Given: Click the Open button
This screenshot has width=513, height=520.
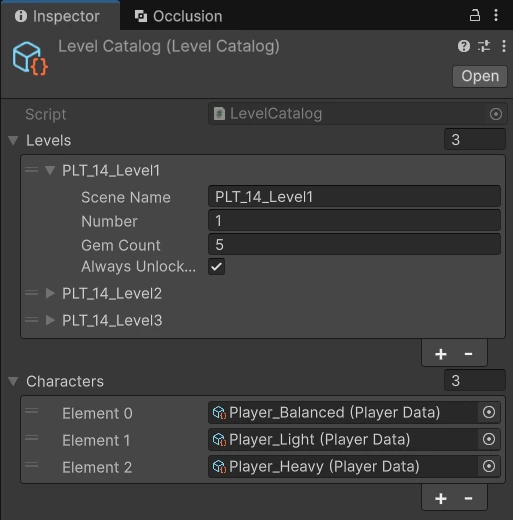Looking at the screenshot, I should tap(480, 76).
